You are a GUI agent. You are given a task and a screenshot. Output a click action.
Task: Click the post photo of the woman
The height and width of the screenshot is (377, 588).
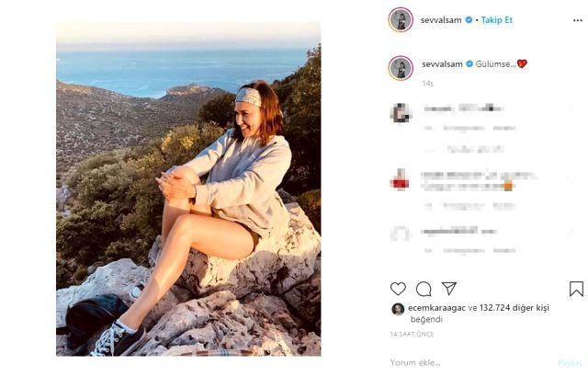(x=188, y=188)
